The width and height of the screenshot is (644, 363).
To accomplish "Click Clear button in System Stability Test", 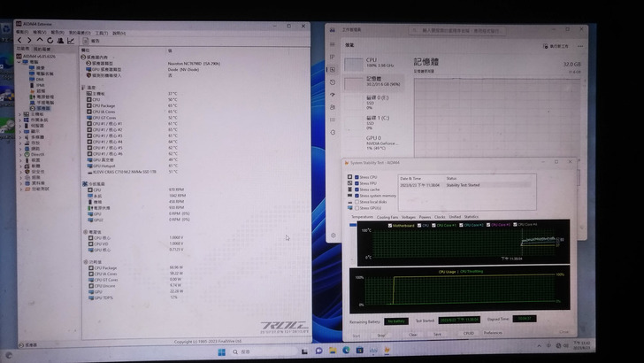I will point(412,335).
